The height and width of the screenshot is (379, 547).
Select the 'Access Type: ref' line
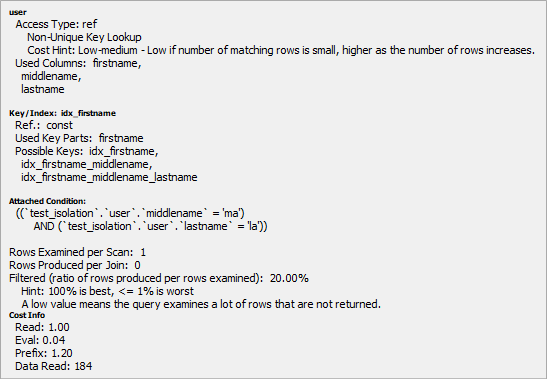pyautogui.click(x=56, y=24)
